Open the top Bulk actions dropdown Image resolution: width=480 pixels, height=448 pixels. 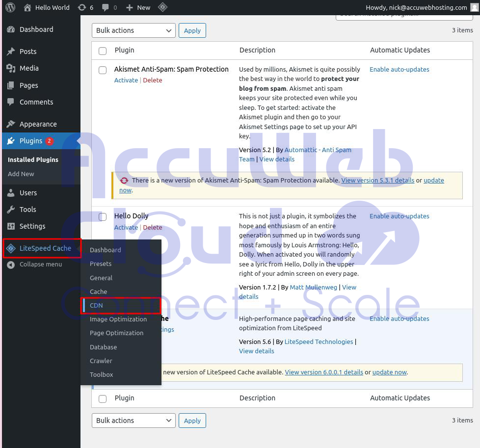pos(133,30)
